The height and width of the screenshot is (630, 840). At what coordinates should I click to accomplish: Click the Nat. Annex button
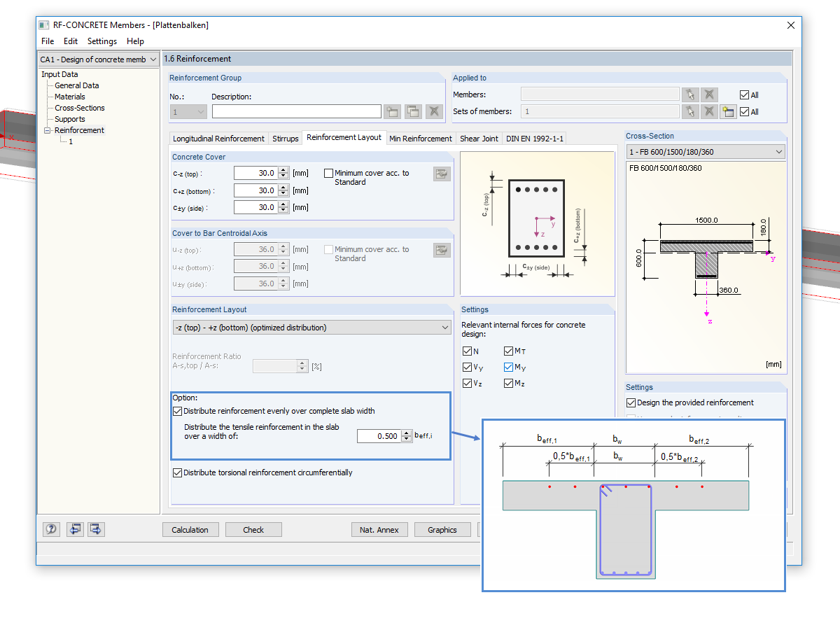(x=379, y=529)
